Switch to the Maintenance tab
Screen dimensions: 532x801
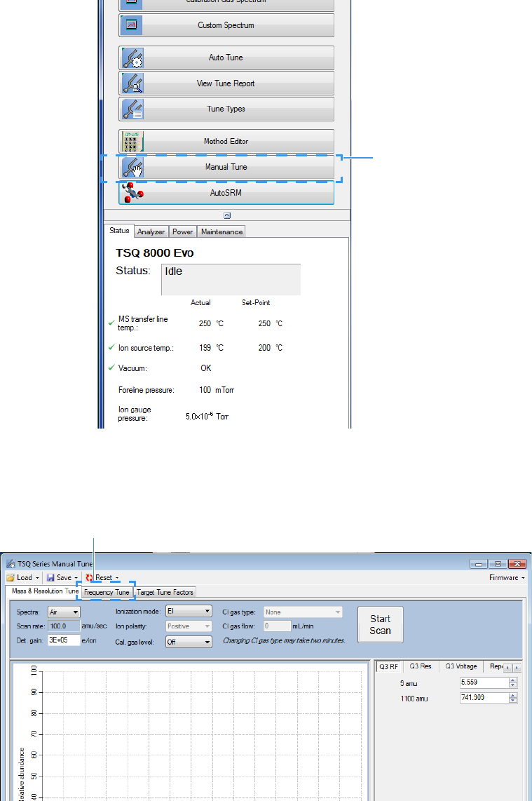click(221, 232)
